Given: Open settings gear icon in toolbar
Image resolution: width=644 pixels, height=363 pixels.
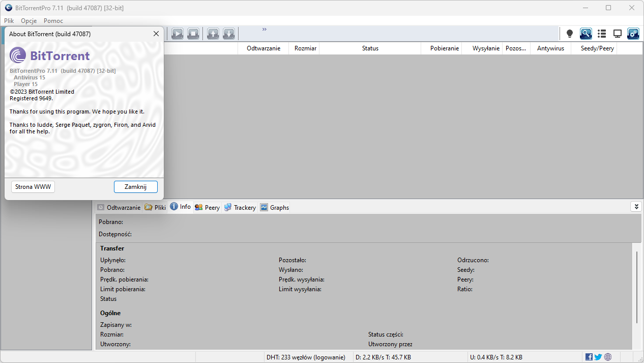Looking at the screenshot, I should click(x=633, y=34).
